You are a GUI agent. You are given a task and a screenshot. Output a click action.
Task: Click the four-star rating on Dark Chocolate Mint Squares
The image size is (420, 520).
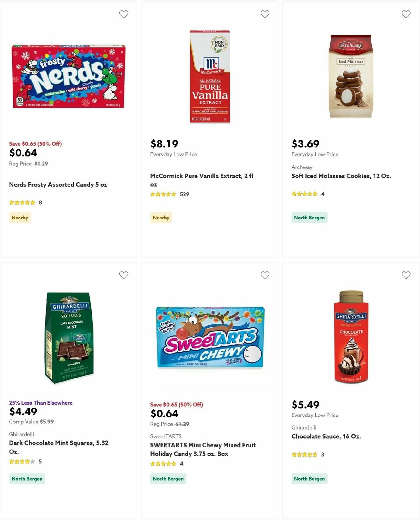coord(22,462)
